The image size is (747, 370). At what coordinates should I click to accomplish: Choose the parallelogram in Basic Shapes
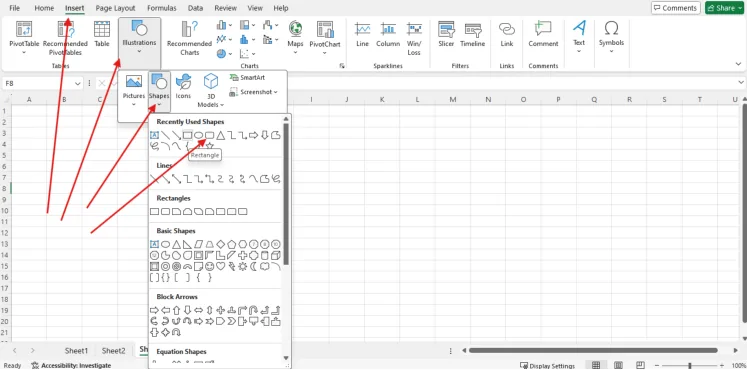(x=199, y=244)
